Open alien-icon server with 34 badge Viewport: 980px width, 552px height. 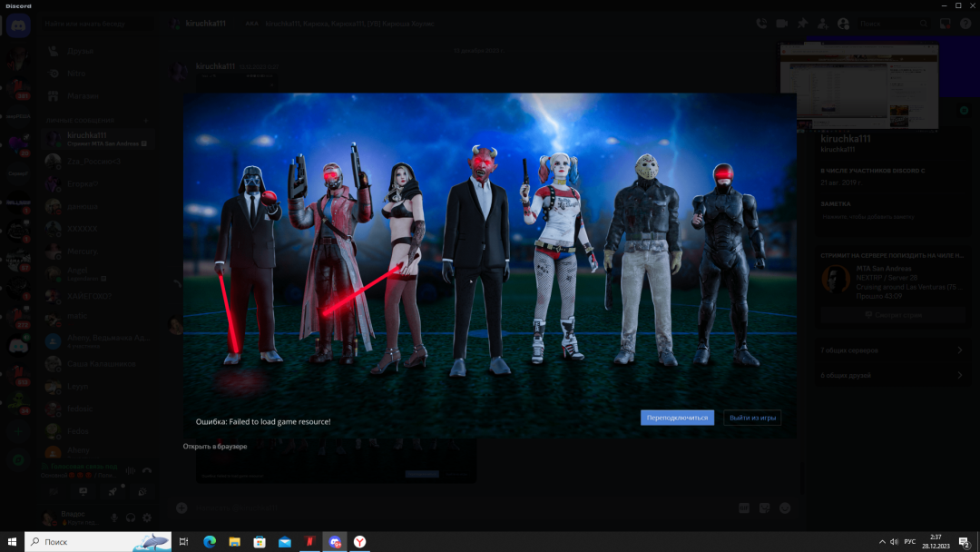point(18,403)
